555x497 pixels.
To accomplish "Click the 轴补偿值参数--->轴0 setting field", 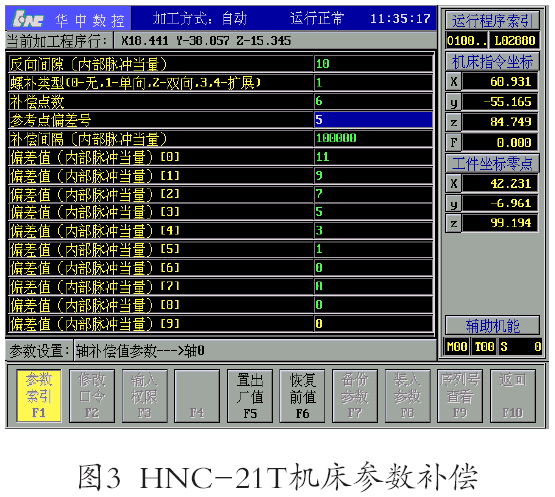I will click(255, 351).
